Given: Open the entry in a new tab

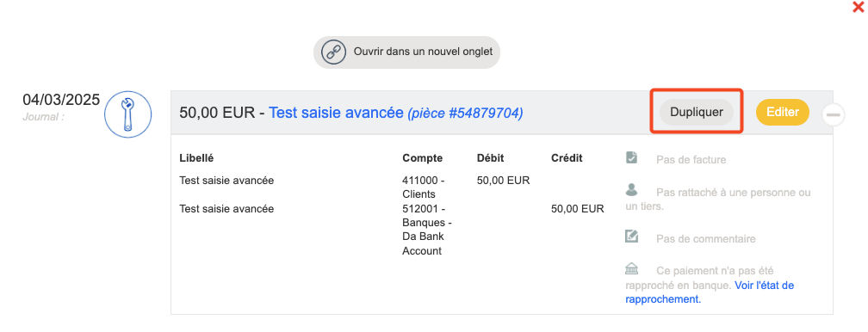Looking at the screenshot, I should pyautogui.click(x=406, y=52).
